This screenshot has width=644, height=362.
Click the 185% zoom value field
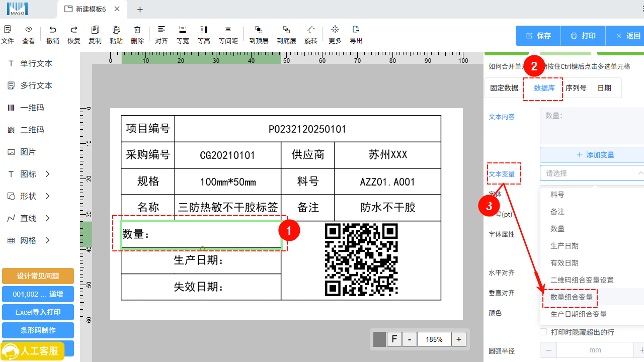pyautogui.click(x=434, y=339)
